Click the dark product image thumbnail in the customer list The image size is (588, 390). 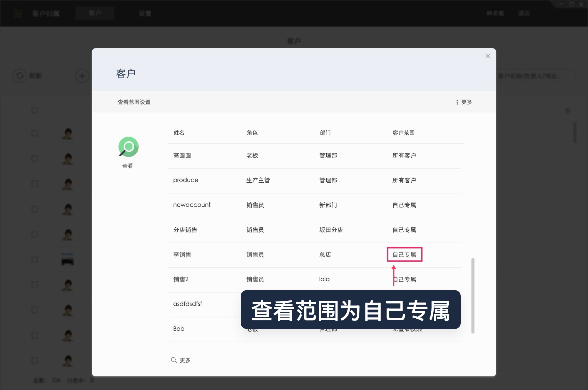67,259
